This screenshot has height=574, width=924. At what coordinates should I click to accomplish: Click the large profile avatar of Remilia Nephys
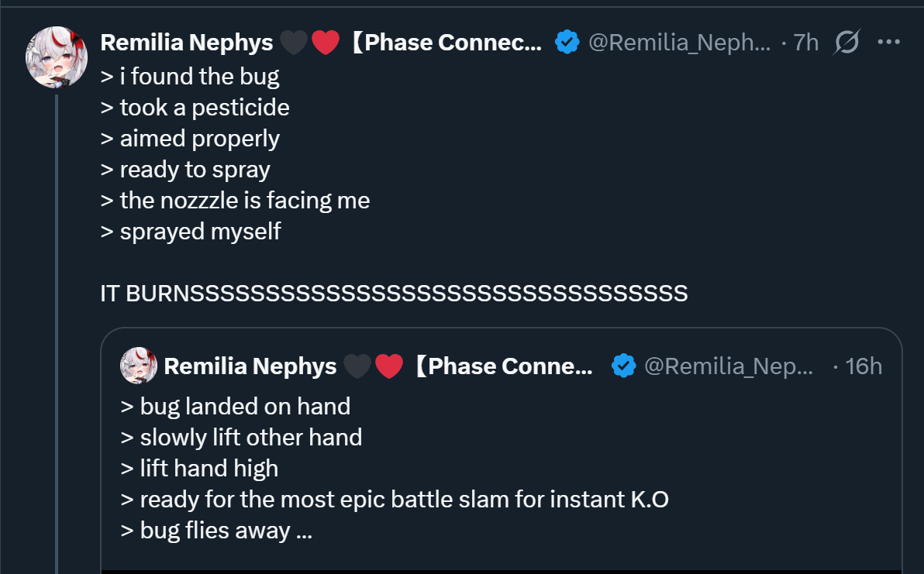[57, 57]
